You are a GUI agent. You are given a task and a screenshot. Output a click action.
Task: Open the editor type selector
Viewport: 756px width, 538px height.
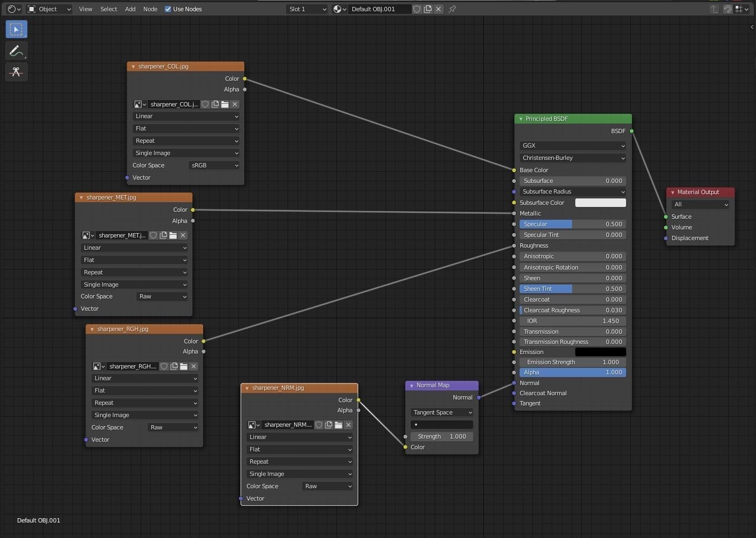point(14,9)
